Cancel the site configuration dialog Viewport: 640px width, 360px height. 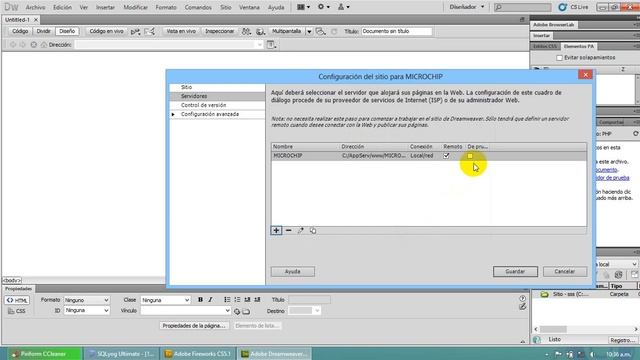click(565, 271)
